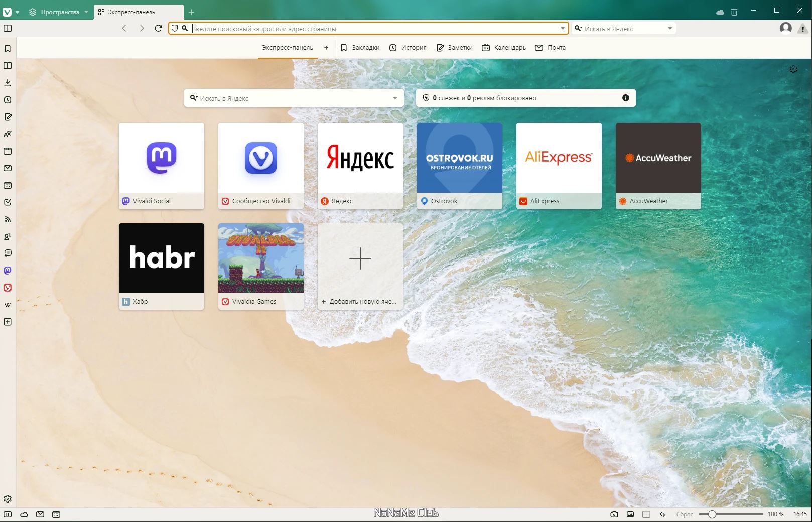Screen dimensions: 812x522
Task: Switch to the Закладки tab
Action: 360,48
